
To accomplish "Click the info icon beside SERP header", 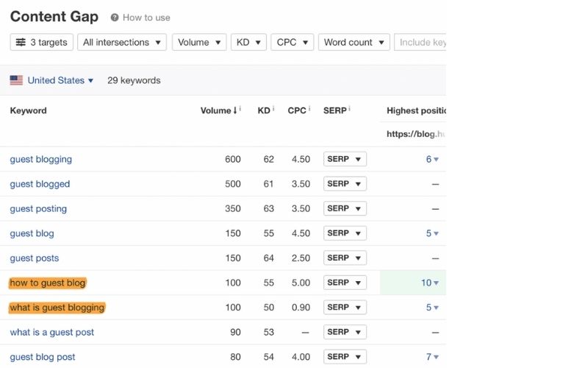I will coord(349,109).
